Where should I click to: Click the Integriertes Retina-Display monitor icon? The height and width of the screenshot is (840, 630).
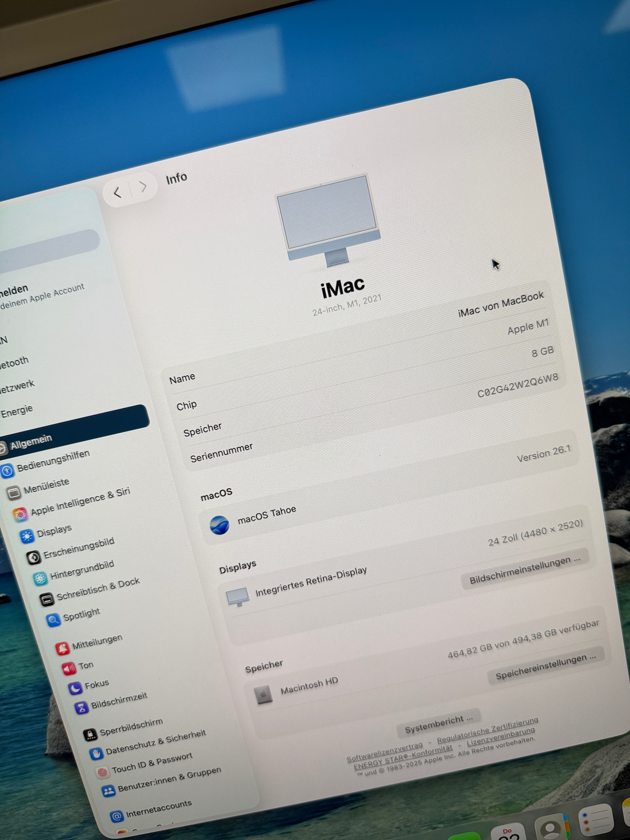[238, 597]
